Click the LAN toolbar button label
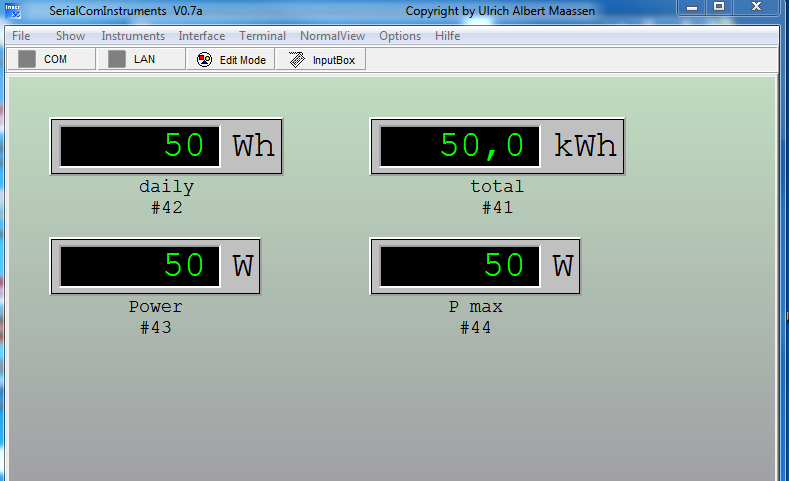Screen dimensions: 789x481 click(144, 59)
